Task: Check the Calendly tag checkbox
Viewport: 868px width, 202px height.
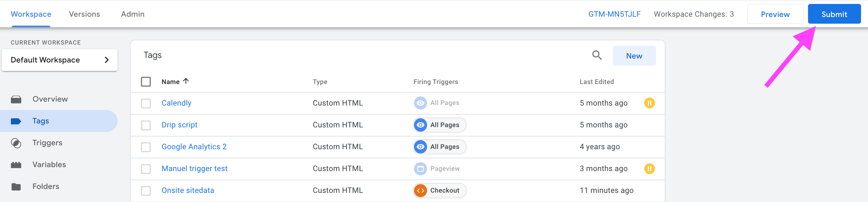Action: click(x=146, y=103)
